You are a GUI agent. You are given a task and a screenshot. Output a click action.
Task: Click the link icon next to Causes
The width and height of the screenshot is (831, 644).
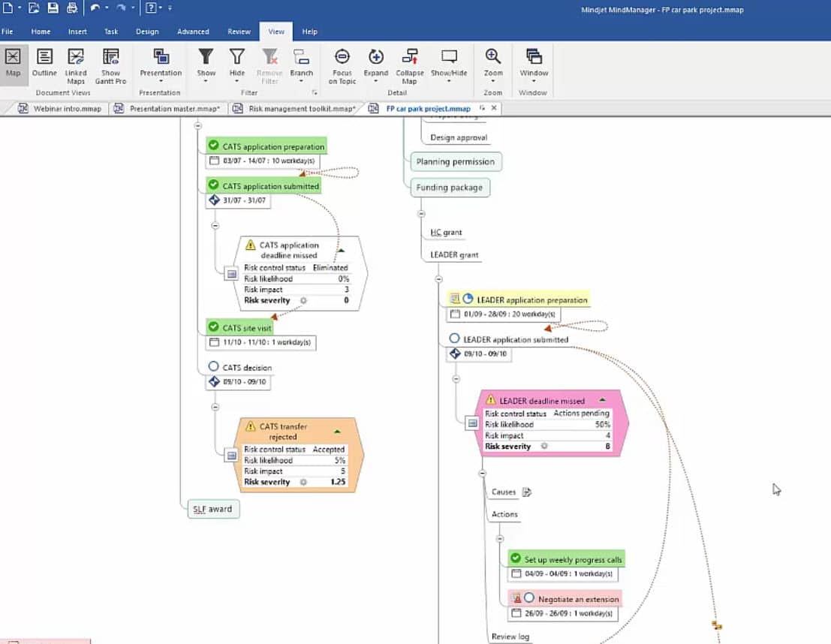tap(527, 492)
